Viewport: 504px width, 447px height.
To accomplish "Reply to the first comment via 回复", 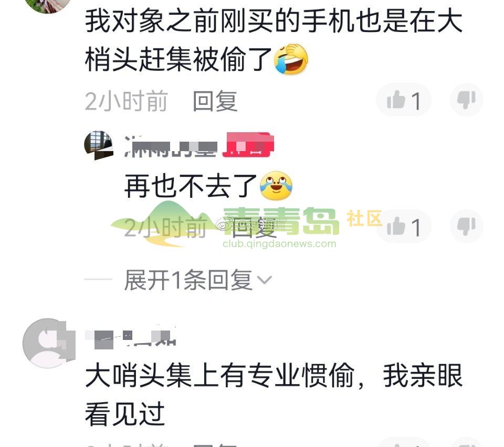I will click(215, 101).
